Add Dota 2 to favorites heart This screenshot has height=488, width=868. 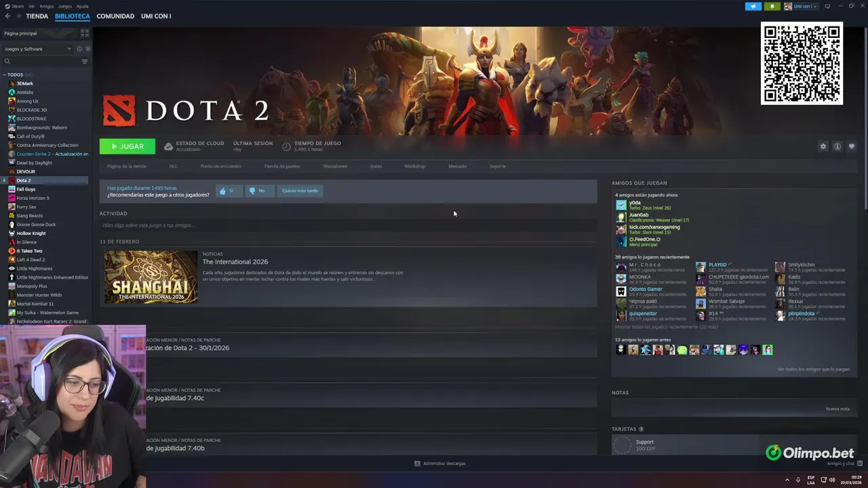coord(852,146)
